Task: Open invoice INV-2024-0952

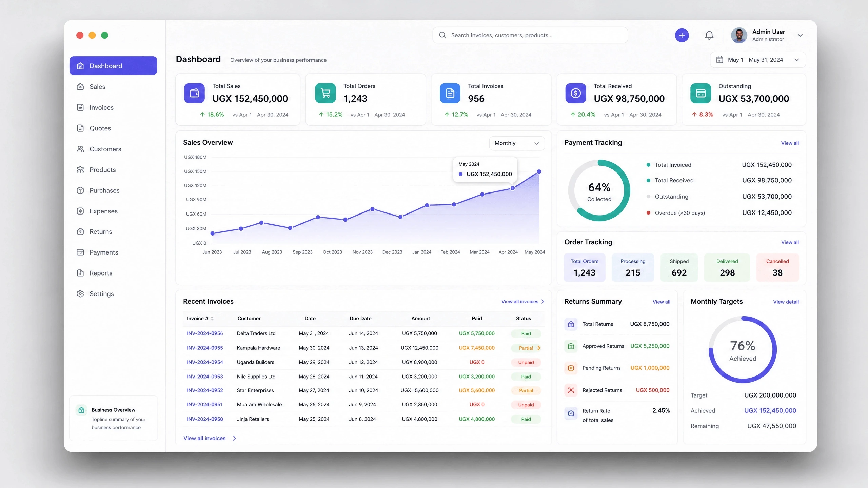Action: coord(205,390)
